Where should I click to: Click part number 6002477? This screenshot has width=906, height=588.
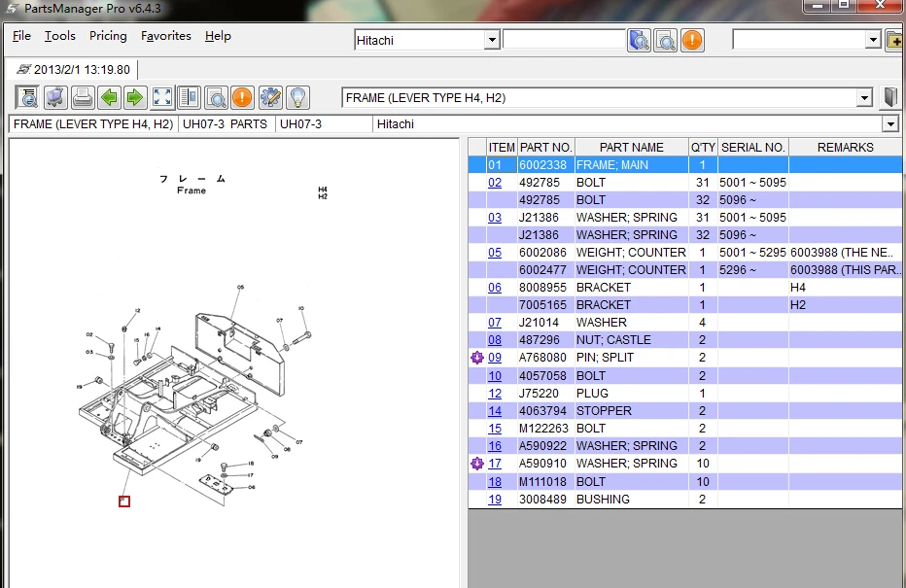[x=542, y=270]
